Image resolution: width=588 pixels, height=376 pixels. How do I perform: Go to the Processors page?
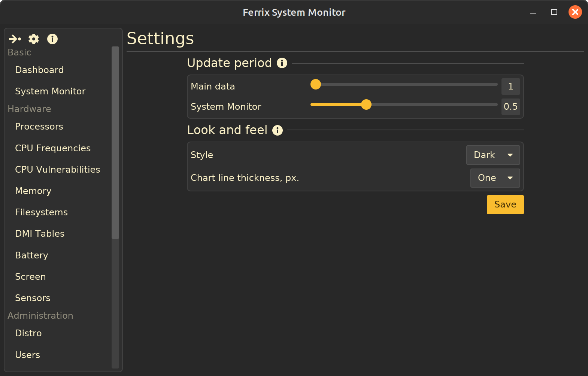click(39, 127)
